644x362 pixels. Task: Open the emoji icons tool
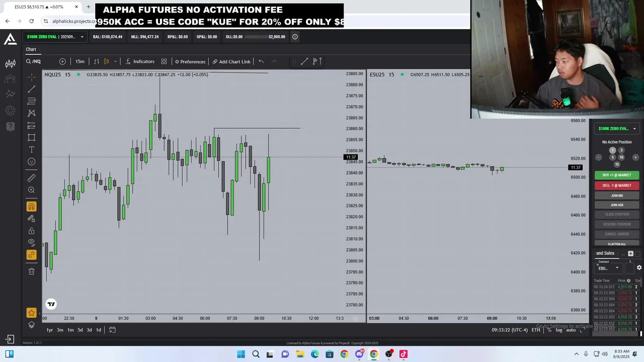coord(31,161)
